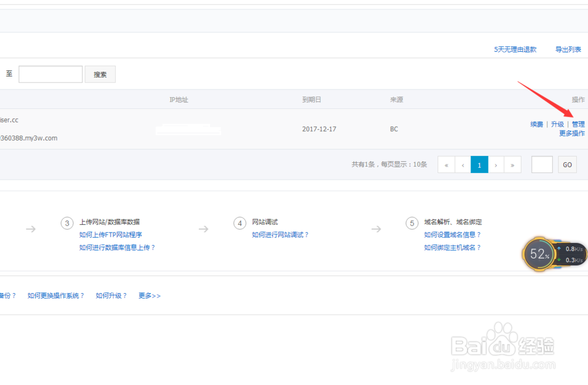Viewport: 588px width, 385px height.
Task: Click the 域名解析、域名绑定 step title
Action: (x=453, y=222)
